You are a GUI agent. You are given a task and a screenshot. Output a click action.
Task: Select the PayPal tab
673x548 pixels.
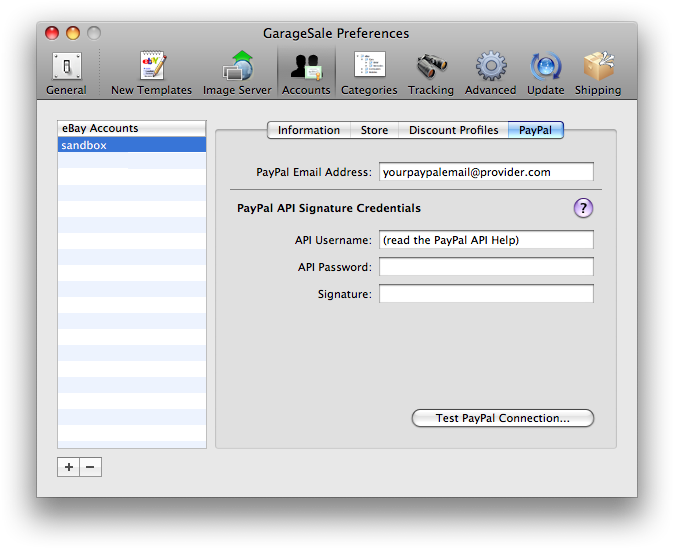(x=536, y=130)
